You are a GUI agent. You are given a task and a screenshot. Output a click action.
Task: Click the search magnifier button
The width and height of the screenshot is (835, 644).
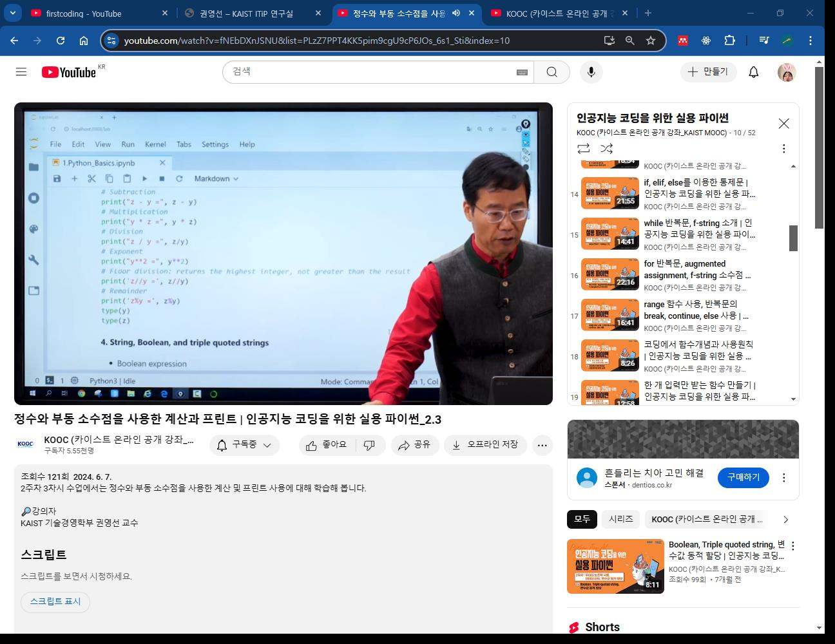point(552,72)
